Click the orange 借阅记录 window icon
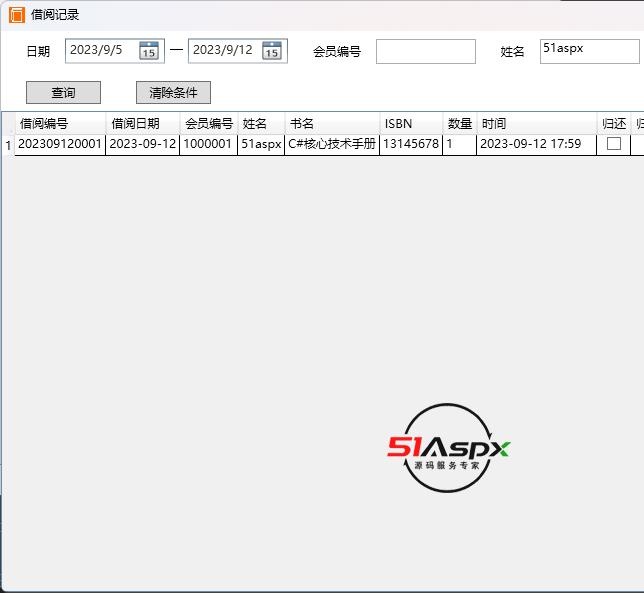Viewport: 644px width, 593px height. coord(17,15)
